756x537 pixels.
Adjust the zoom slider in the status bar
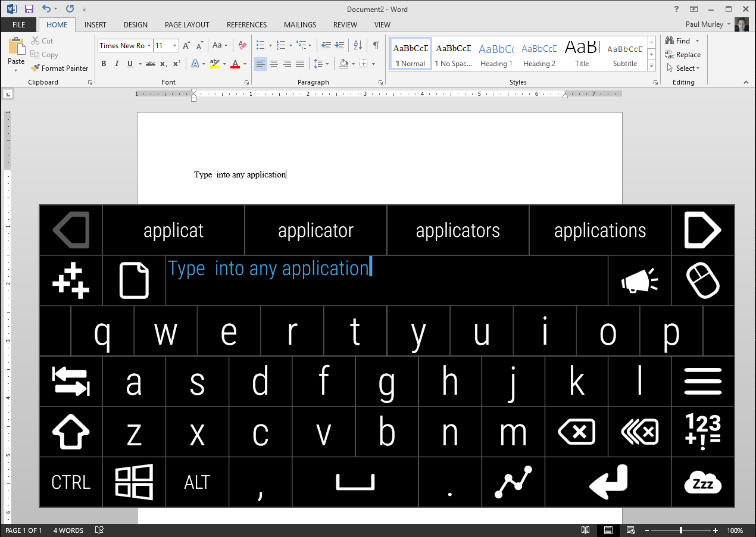682,530
